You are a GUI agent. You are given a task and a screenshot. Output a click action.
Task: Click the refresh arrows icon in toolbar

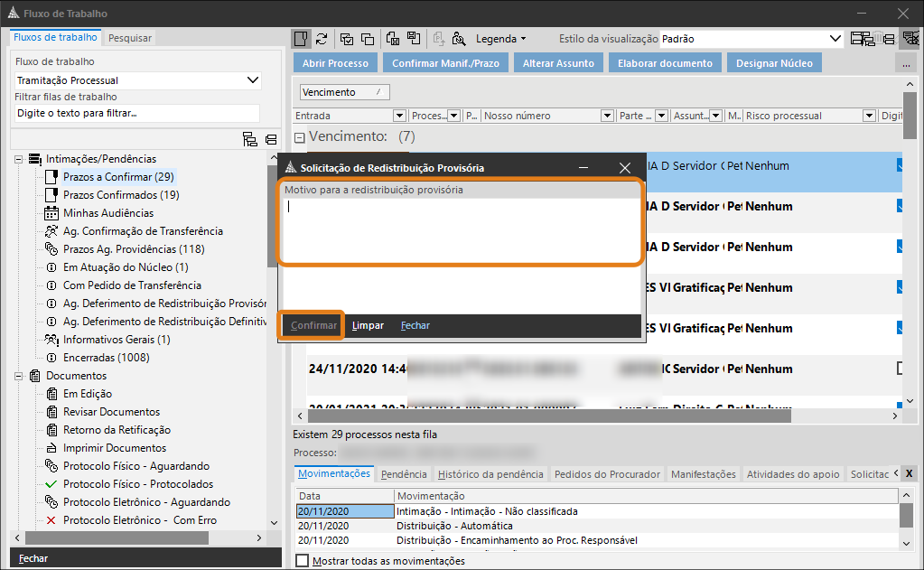[322, 39]
